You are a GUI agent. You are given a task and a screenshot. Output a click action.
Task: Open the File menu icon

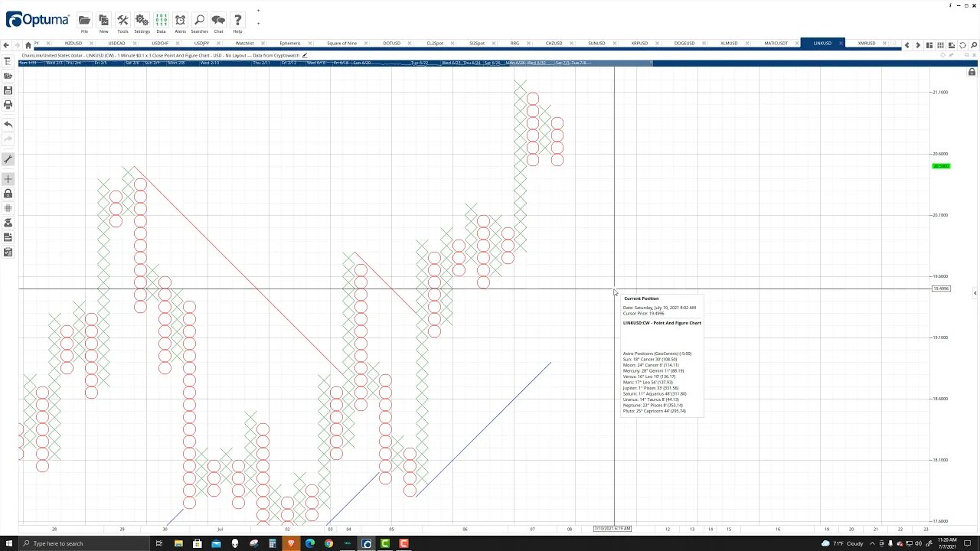pyautogui.click(x=84, y=21)
